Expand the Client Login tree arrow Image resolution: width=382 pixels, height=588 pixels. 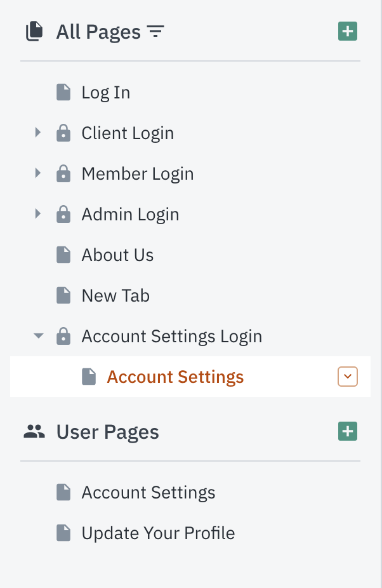(37, 133)
